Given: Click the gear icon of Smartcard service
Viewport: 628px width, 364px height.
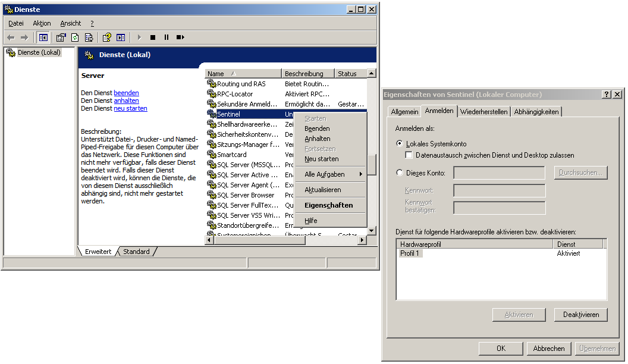Looking at the screenshot, I should coord(212,155).
